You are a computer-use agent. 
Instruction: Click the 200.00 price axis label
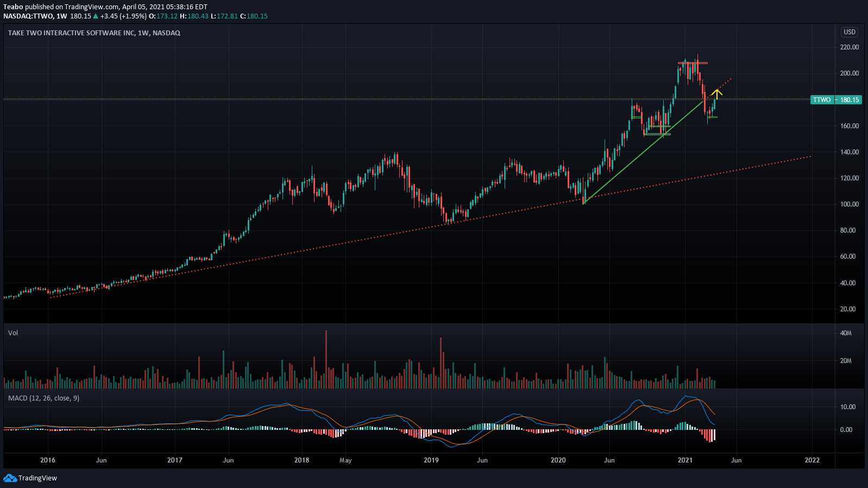tap(850, 73)
